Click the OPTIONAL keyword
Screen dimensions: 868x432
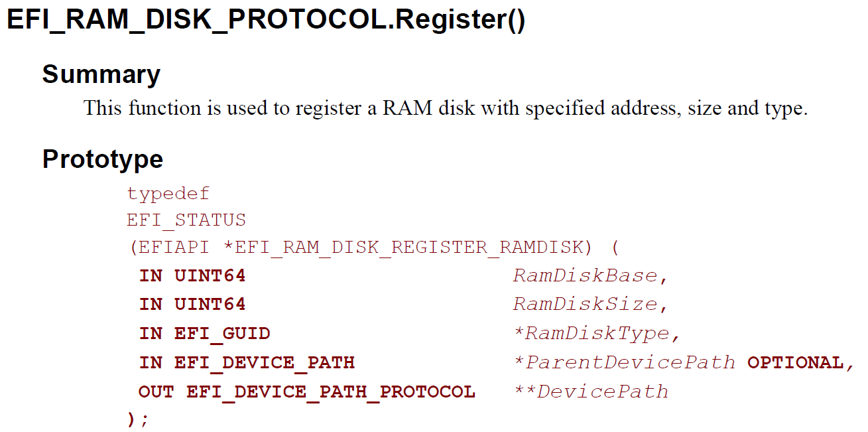[795, 362]
